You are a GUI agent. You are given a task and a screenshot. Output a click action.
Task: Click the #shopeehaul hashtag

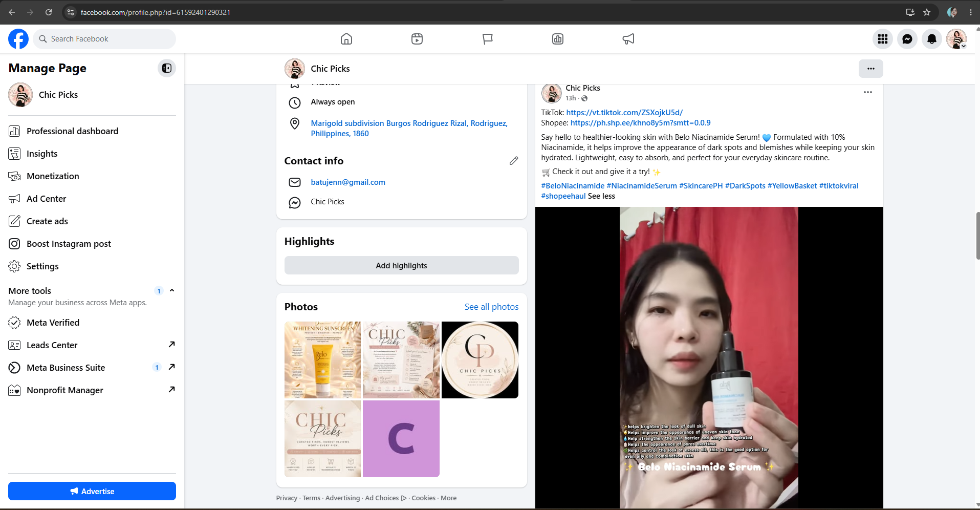(x=563, y=196)
